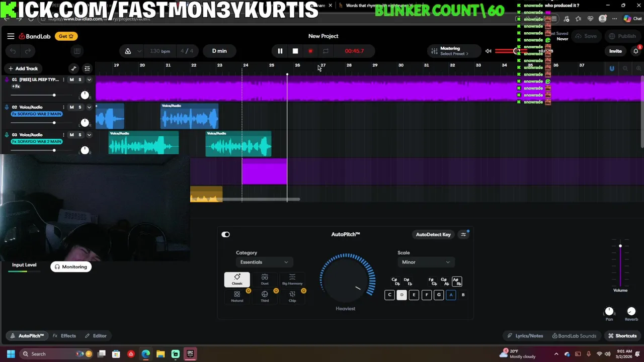Open Lyrics/Notes panel
Viewport: 644px width, 362px height.
point(525,336)
